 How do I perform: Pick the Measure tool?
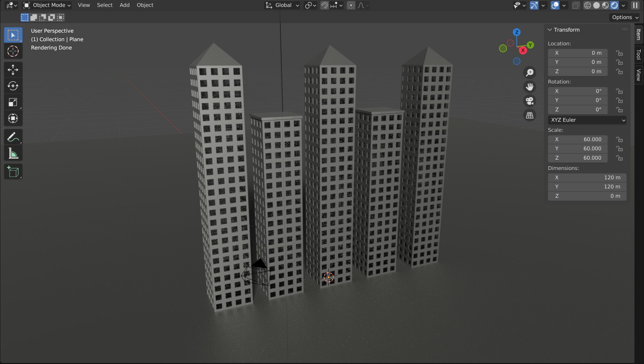click(x=13, y=153)
